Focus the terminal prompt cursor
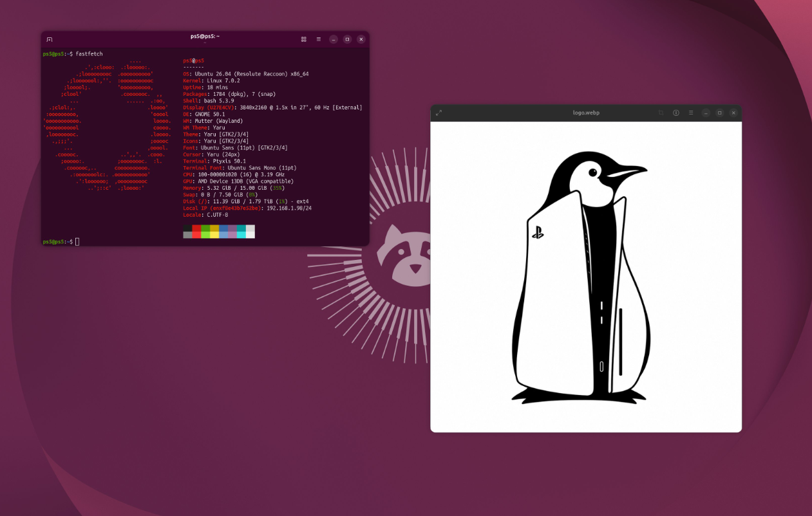812x516 pixels. [77, 241]
